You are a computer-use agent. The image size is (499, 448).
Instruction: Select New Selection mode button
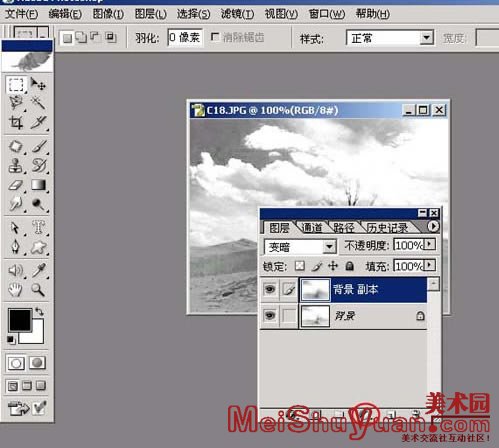click(68, 38)
